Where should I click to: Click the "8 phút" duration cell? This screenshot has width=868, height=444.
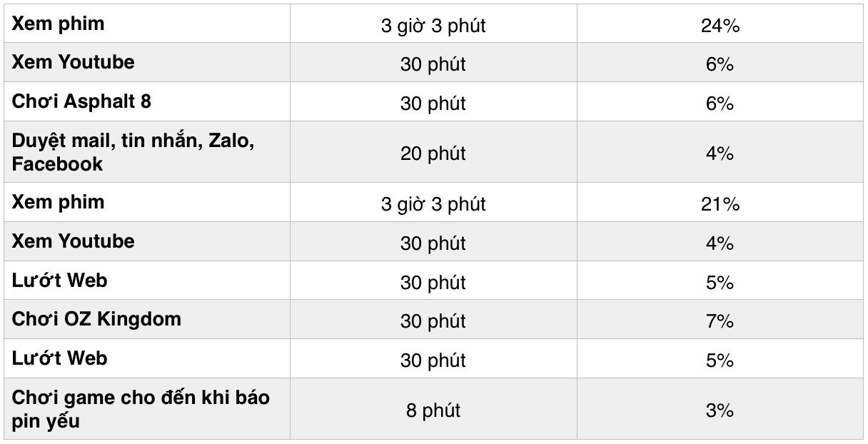(x=433, y=410)
